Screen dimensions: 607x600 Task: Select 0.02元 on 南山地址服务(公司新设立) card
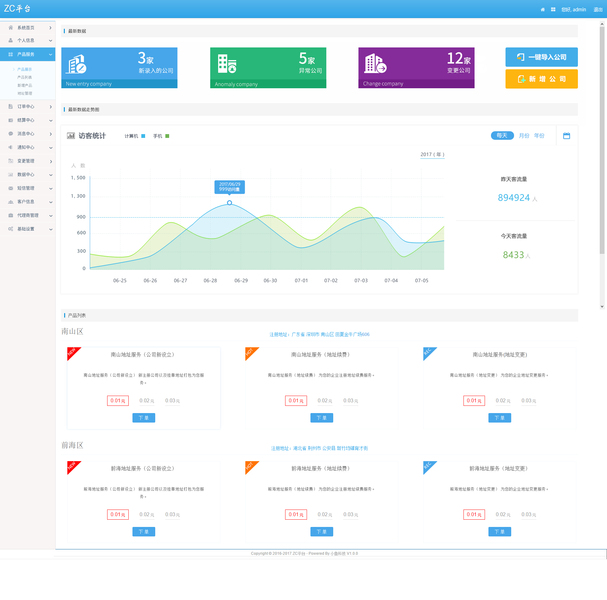(146, 401)
